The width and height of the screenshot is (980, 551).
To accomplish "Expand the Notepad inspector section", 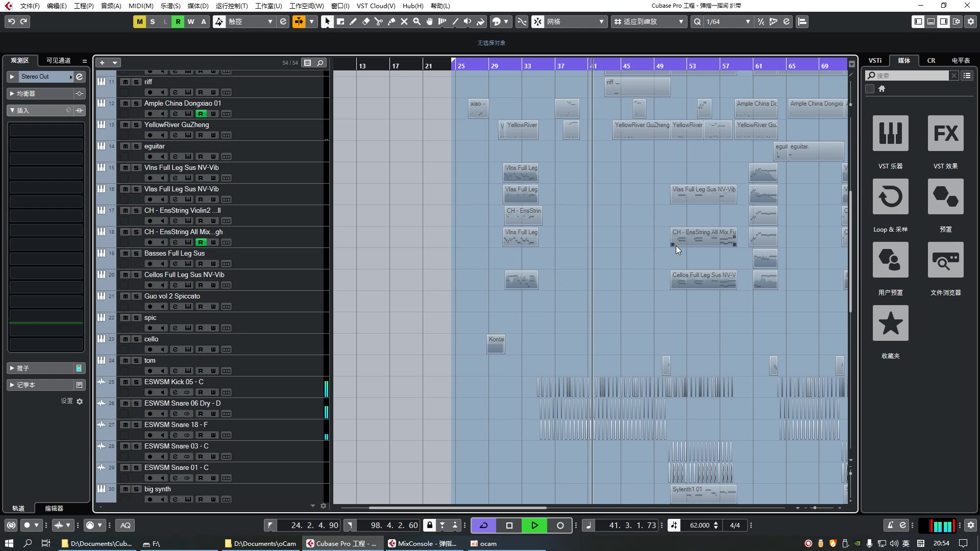I will 12,385.
